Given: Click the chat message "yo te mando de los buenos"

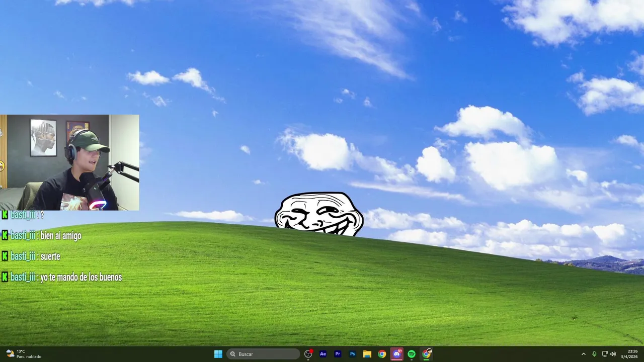Looking at the screenshot, I should click(81, 277).
